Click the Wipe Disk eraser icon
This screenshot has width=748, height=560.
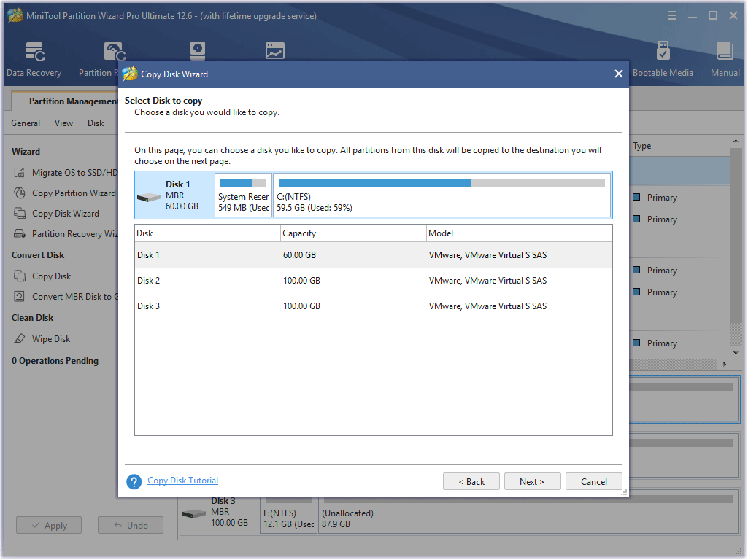pyautogui.click(x=20, y=339)
